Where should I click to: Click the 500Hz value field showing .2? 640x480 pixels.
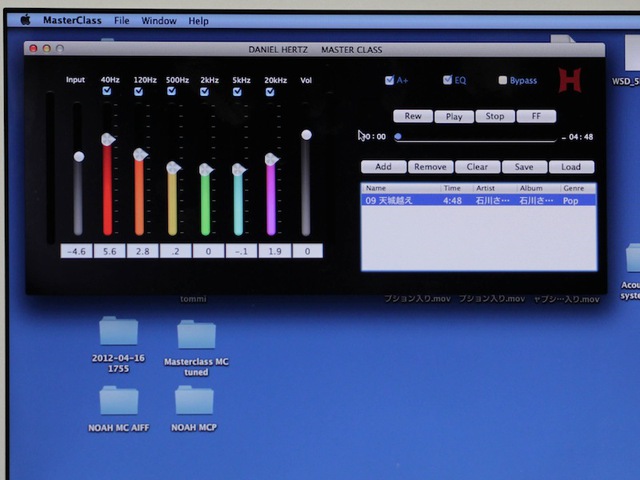(x=176, y=251)
